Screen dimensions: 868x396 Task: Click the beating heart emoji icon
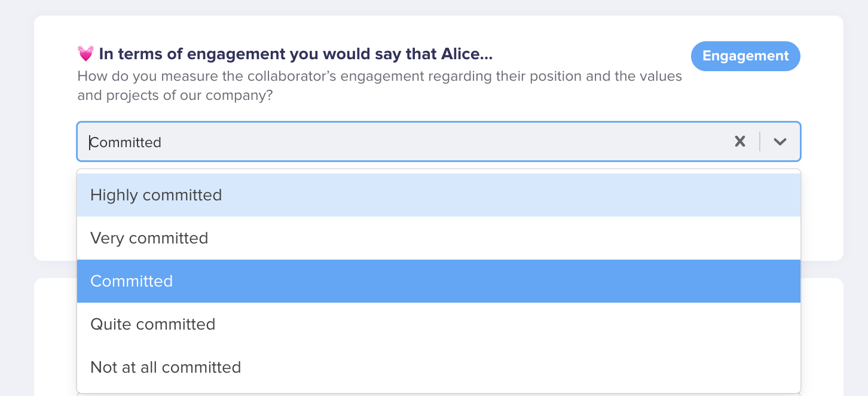click(85, 54)
